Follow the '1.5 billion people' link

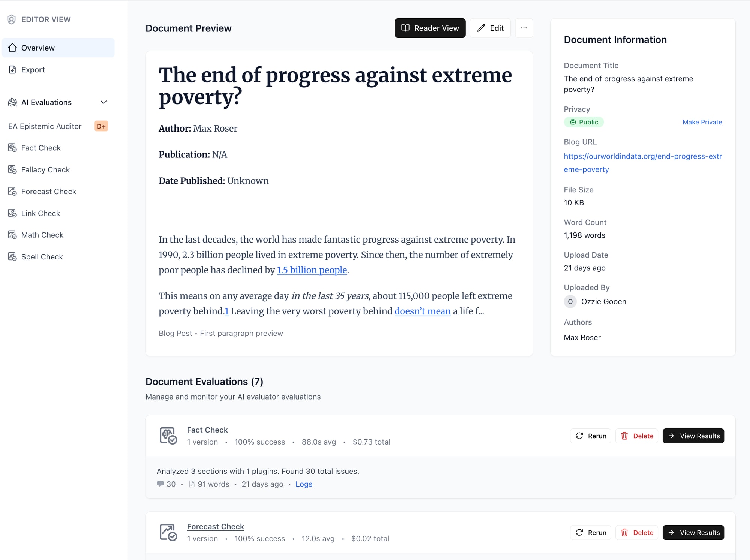312,270
